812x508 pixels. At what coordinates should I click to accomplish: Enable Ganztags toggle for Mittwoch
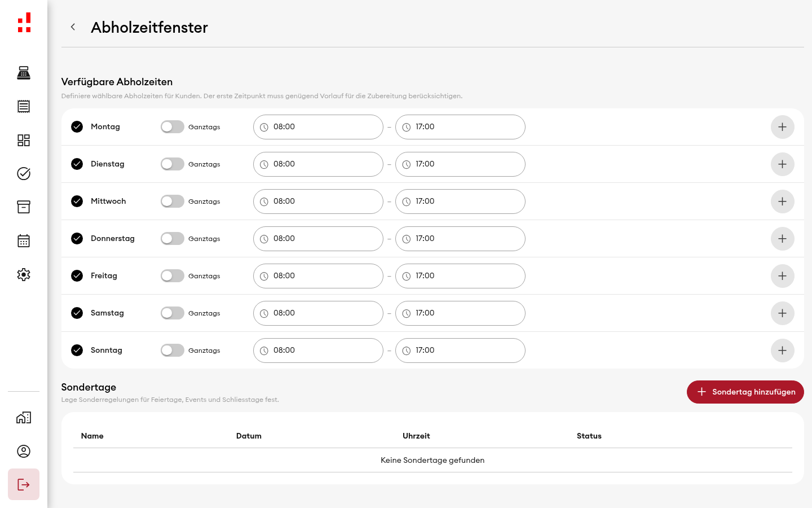point(173,201)
